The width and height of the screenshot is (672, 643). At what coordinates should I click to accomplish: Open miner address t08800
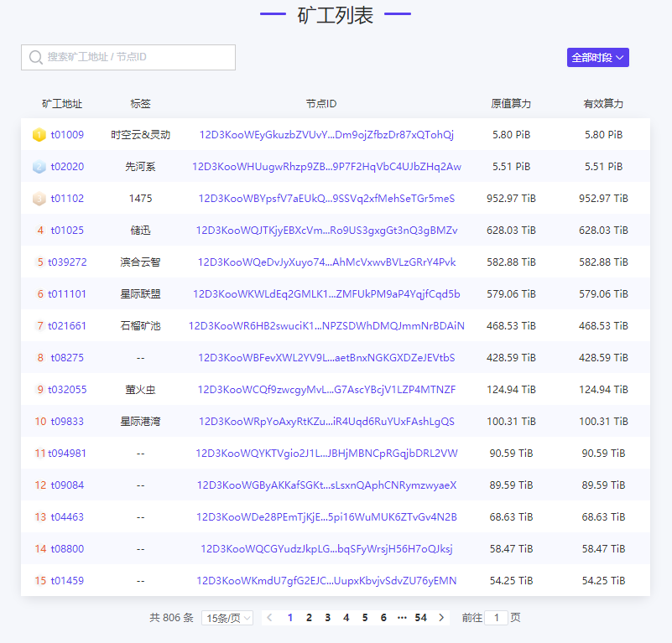(67, 549)
